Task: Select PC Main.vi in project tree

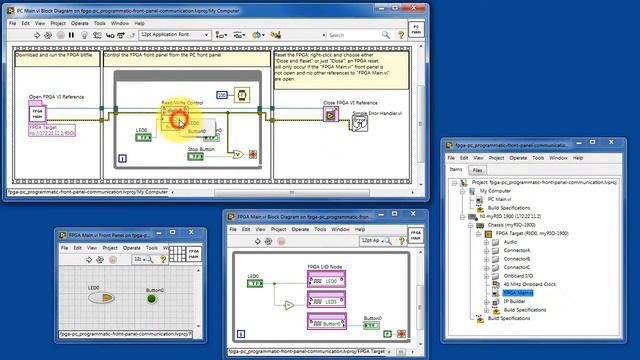Action: pos(499,200)
